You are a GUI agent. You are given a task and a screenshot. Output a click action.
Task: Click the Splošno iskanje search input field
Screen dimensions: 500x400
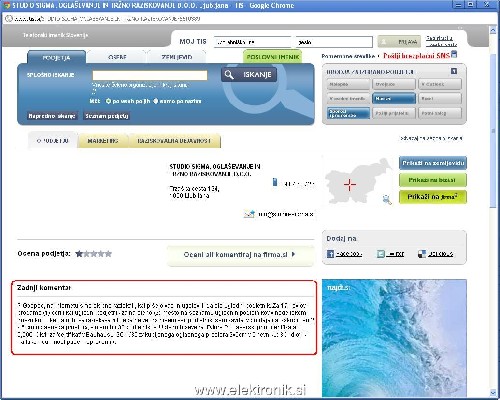(x=150, y=75)
